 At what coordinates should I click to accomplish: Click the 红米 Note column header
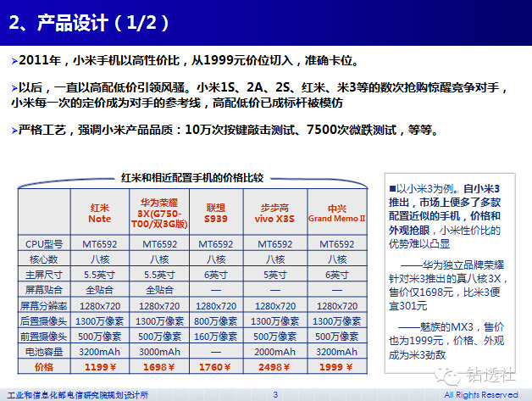point(100,214)
